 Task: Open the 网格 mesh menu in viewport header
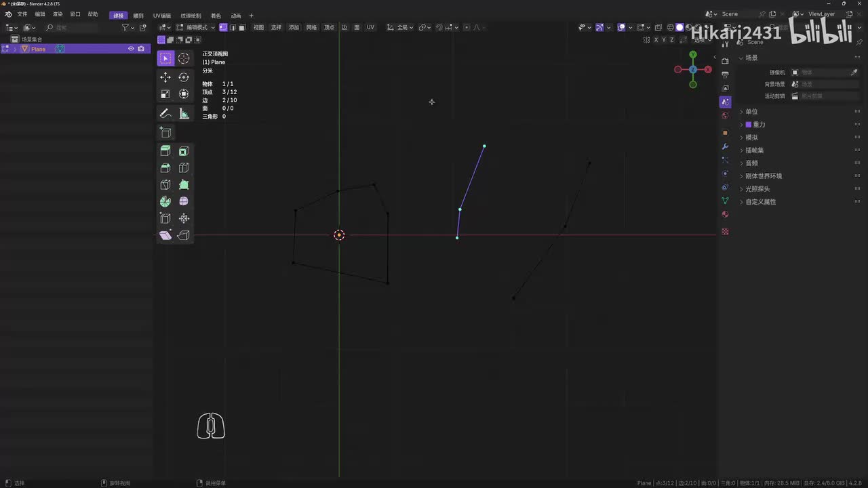click(x=311, y=27)
